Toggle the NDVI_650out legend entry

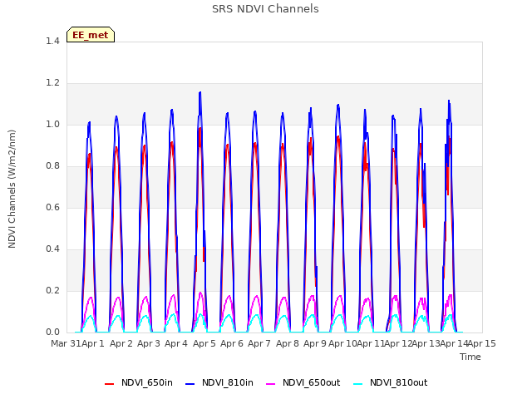pos(303,383)
